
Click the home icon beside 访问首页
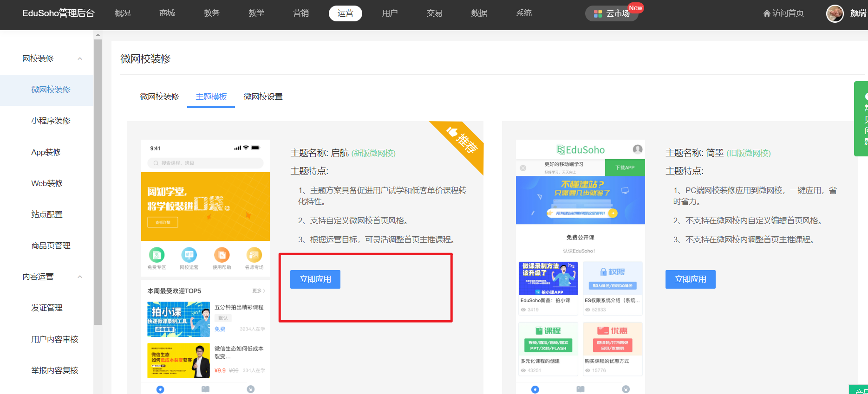tap(767, 13)
